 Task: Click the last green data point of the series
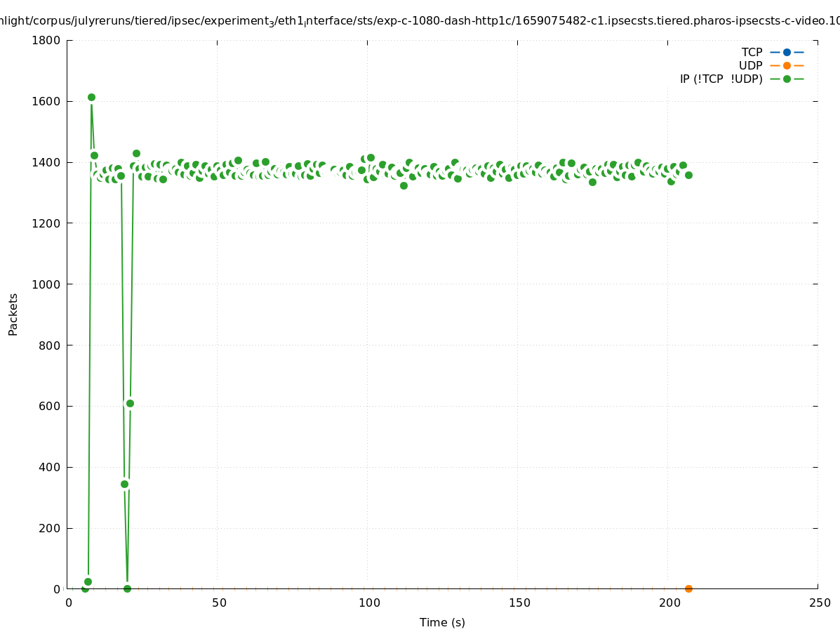(x=688, y=175)
